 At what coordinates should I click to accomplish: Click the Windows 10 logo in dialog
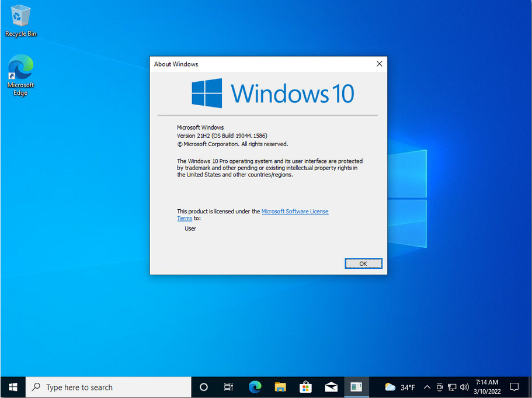click(273, 94)
